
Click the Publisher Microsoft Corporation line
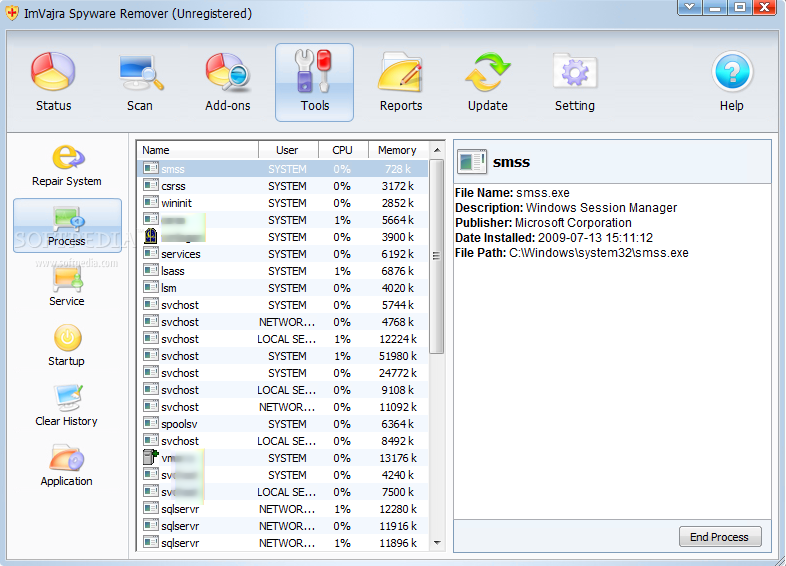click(x=543, y=223)
